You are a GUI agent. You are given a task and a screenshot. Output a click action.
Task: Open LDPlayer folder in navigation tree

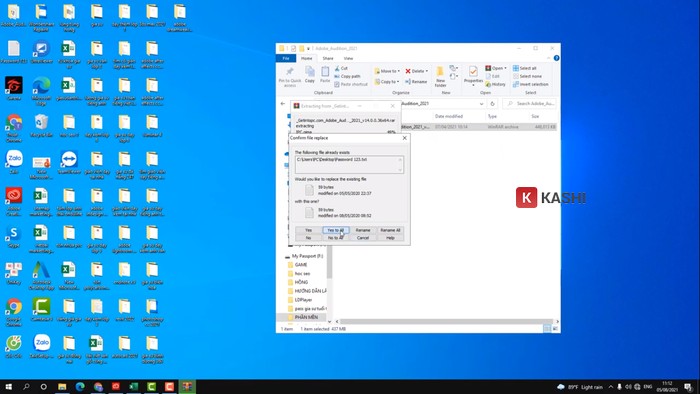coord(304,300)
